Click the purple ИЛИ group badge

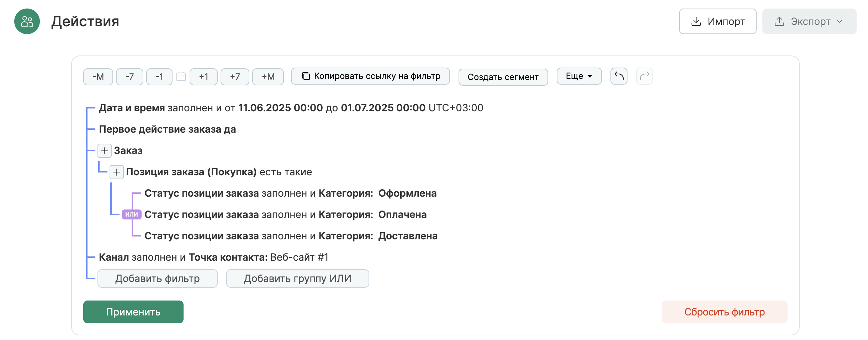point(132,214)
